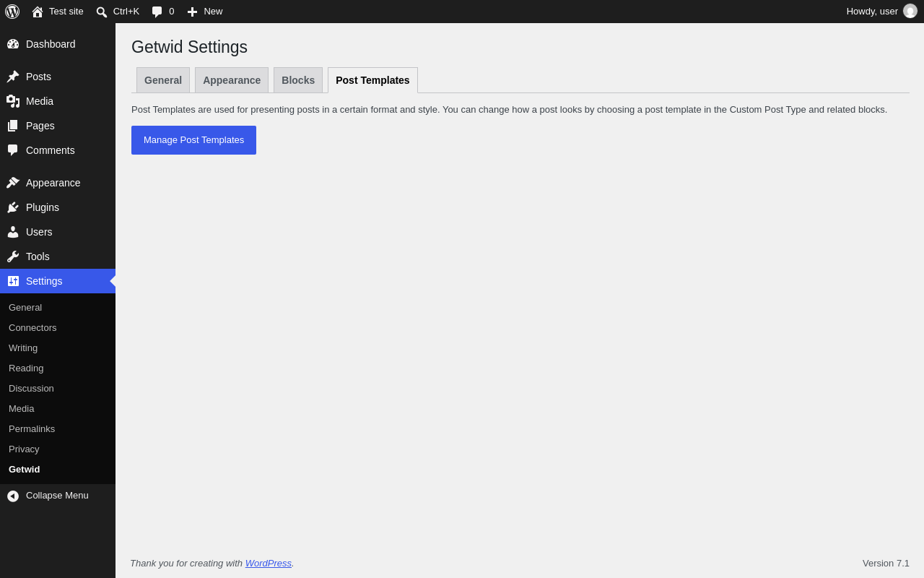Open the Ctrl+K search command
The image size is (924, 578).
tap(118, 12)
